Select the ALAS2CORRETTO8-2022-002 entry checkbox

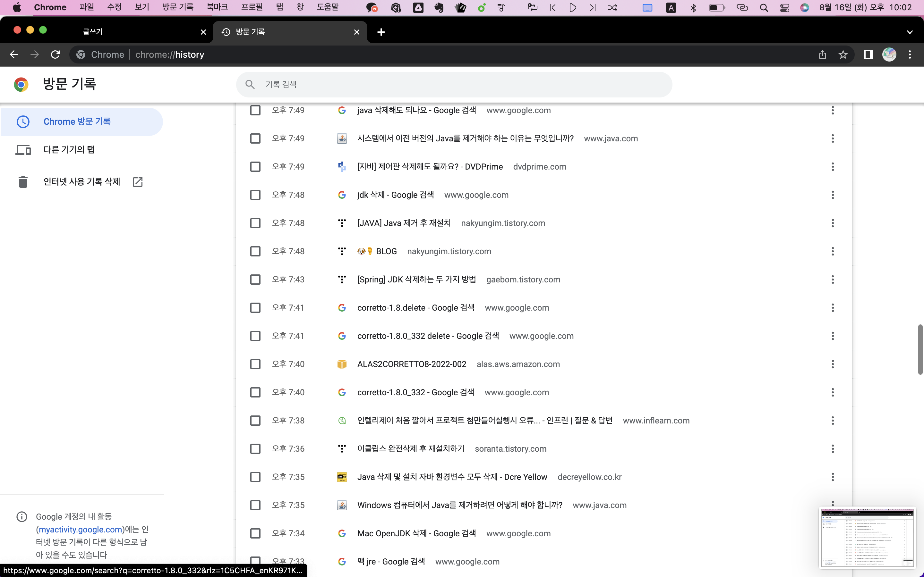coord(255,364)
